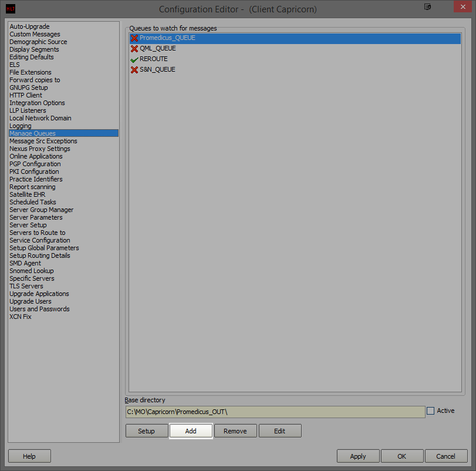This screenshot has width=476, height=471.
Task: Close the Configuration Editor window
Action: pos(463,6)
